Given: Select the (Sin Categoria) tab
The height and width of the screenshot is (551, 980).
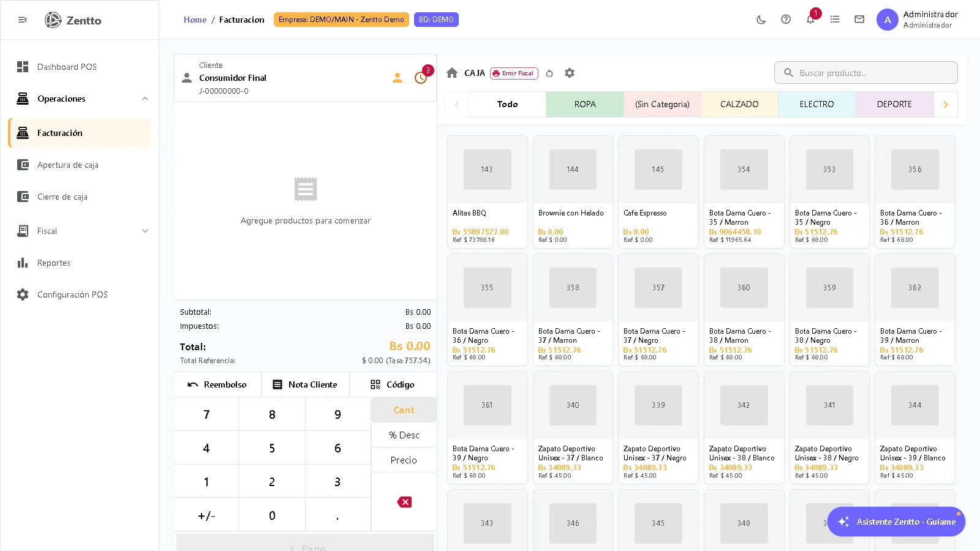Looking at the screenshot, I should pyautogui.click(x=662, y=104).
